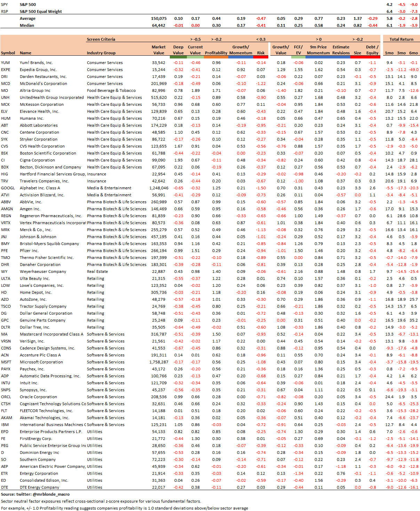This screenshot has width=420, height=511.
Task: Select the 6mo column header
Action: point(413,53)
